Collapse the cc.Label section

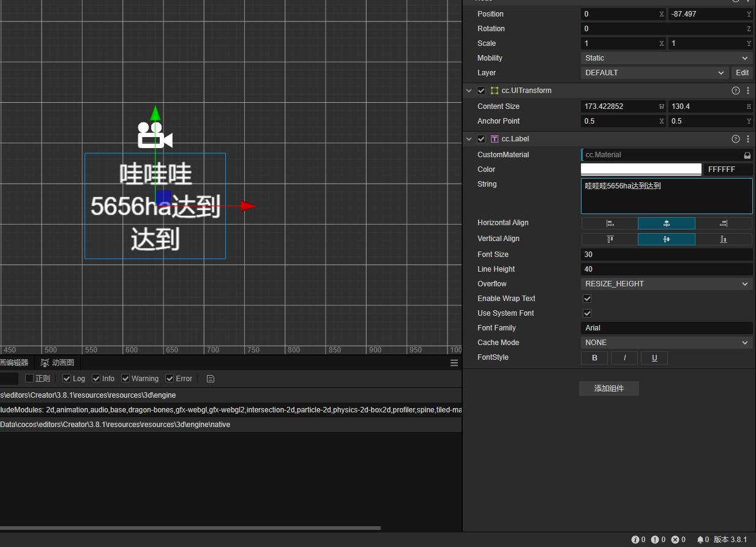pyautogui.click(x=469, y=139)
